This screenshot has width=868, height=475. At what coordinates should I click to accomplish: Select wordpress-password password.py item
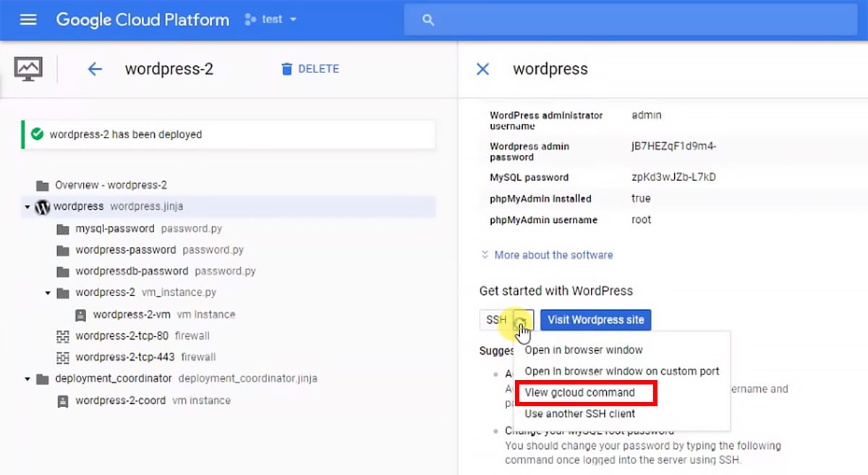[x=159, y=250]
